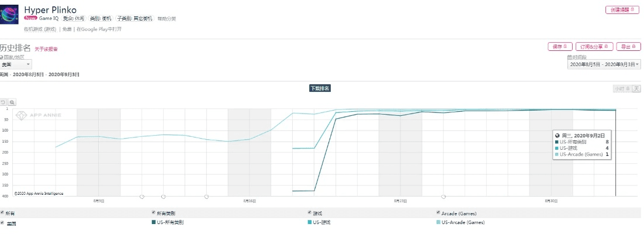Click the chart reset (undo zoom) icon
644x234 pixels.
[3, 102]
